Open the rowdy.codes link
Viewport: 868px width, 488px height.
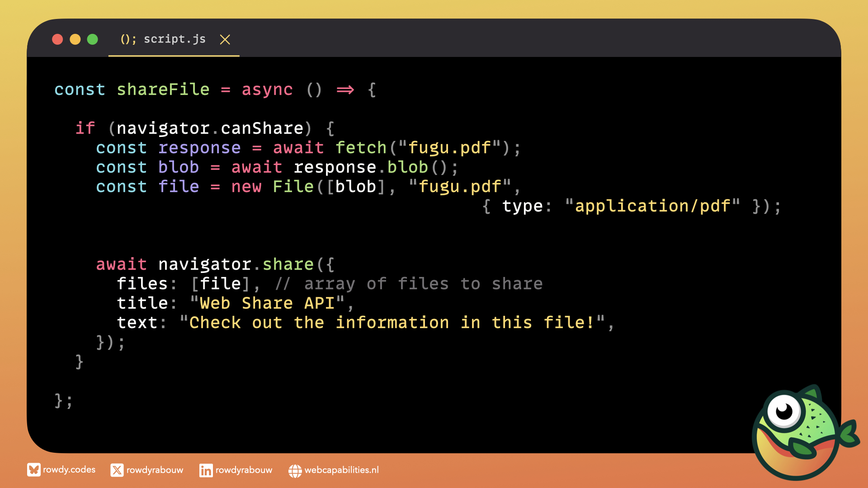69,470
